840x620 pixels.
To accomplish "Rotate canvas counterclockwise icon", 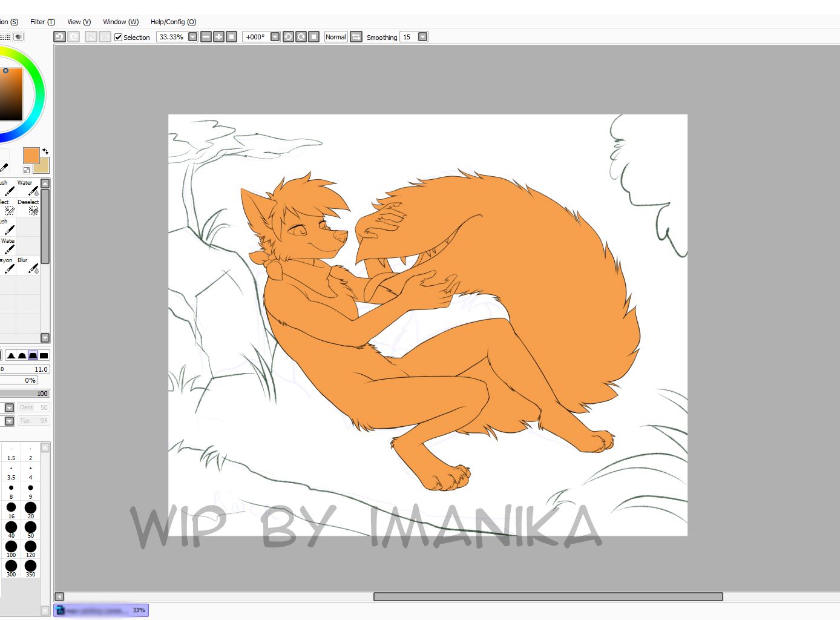I will [288, 37].
